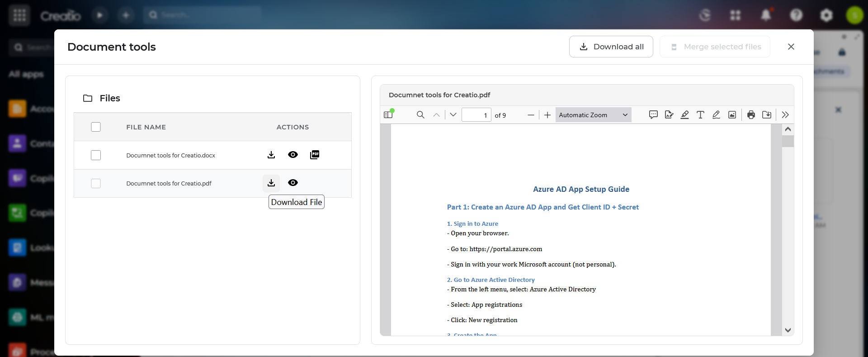Download the Creatio.pdf file

pyautogui.click(x=271, y=183)
